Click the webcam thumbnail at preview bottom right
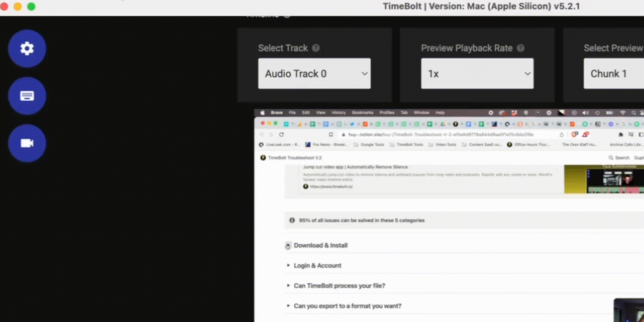 coord(629,310)
